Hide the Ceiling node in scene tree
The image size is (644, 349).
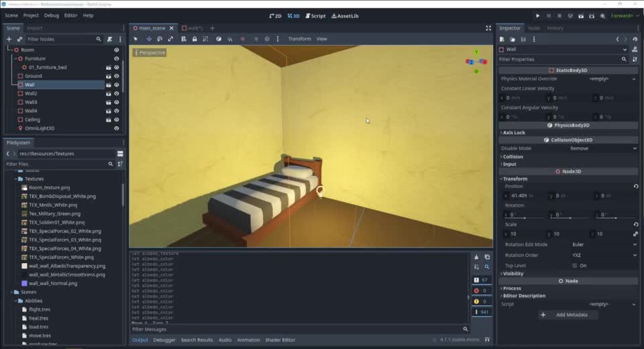point(116,119)
